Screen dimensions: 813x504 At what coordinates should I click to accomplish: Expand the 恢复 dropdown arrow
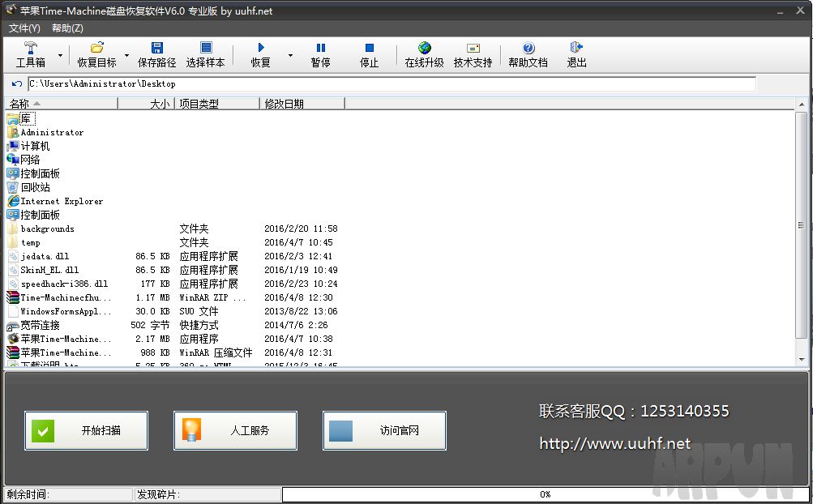click(290, 55)
